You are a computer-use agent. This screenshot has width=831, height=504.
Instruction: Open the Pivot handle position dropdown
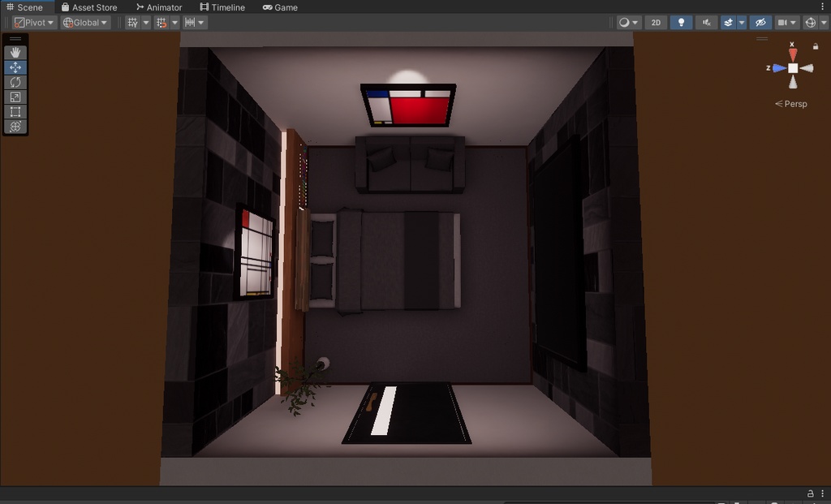tap(33, 22)
